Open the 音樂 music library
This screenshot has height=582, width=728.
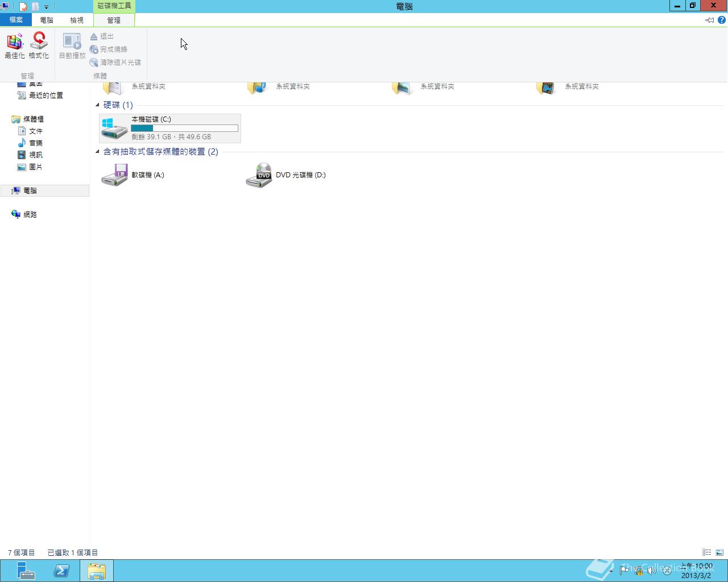[30, 143]
